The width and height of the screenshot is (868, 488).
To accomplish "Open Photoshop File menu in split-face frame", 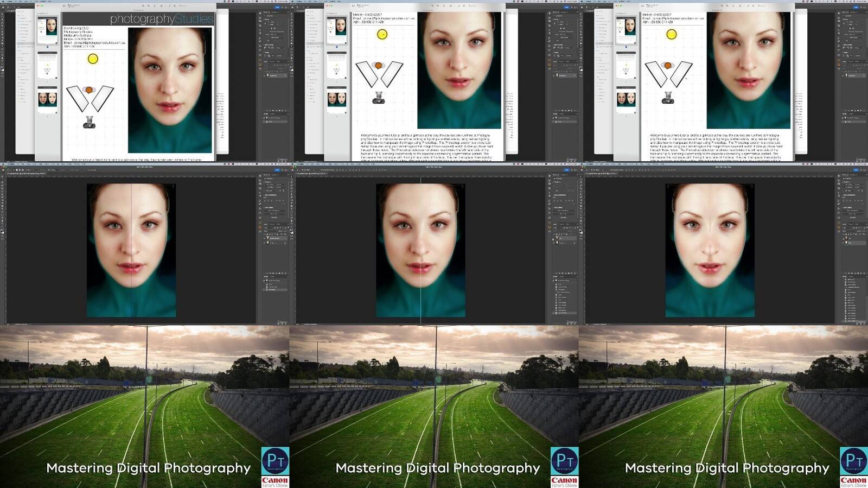I will 18,164.
